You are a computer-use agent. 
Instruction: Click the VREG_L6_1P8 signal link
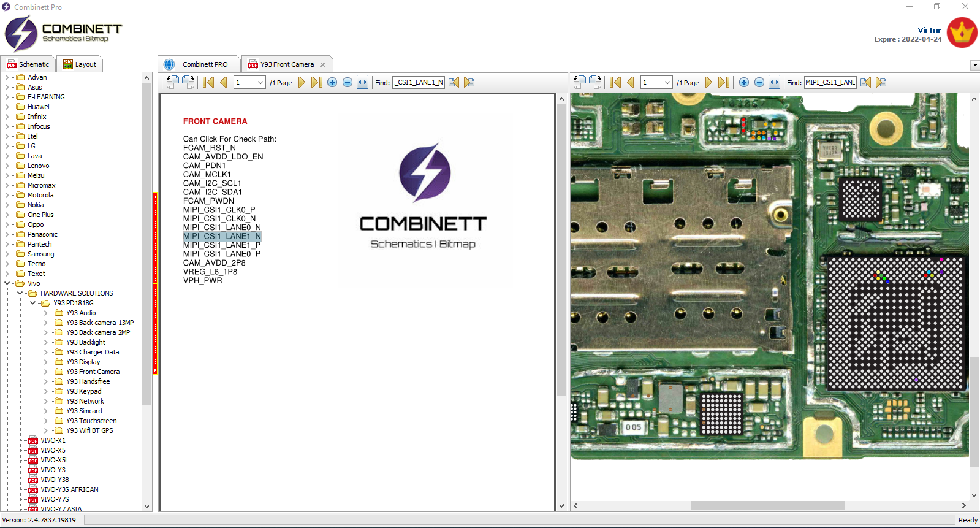pyautogui.click(x=210, y=272)
